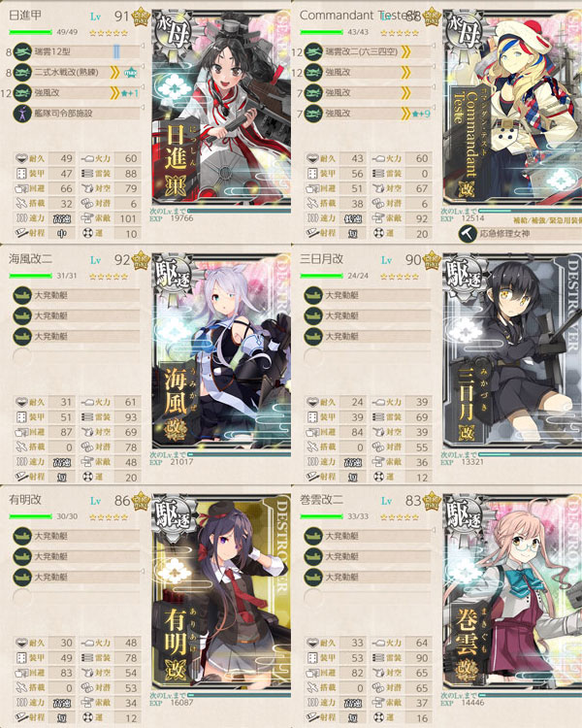Click the 海風改二 EXP progress bar
The height and width of the screenshot is (728, 582).
click(240, 454)
